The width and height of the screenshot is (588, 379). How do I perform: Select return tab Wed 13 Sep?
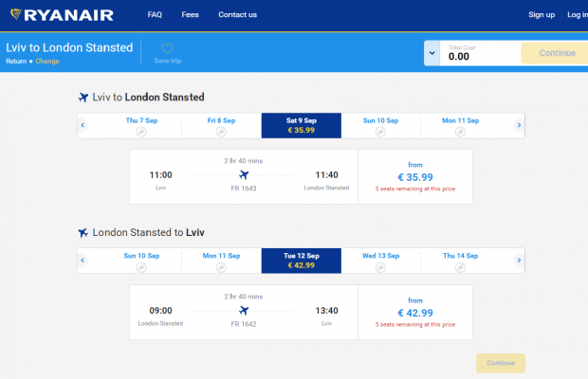point(380,260)
